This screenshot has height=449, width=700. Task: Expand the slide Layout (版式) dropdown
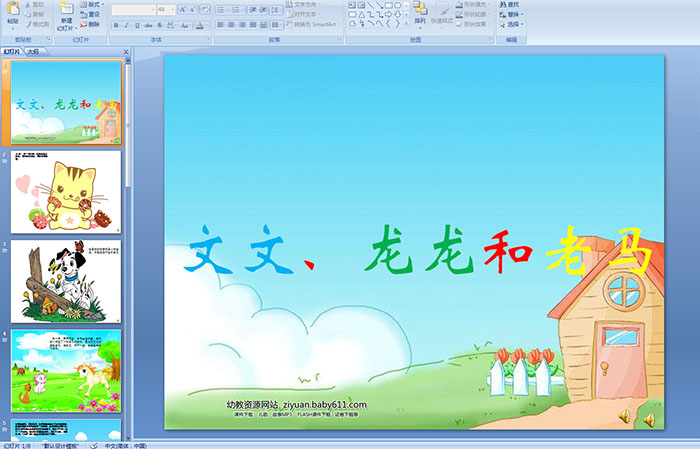pos(90,5)
